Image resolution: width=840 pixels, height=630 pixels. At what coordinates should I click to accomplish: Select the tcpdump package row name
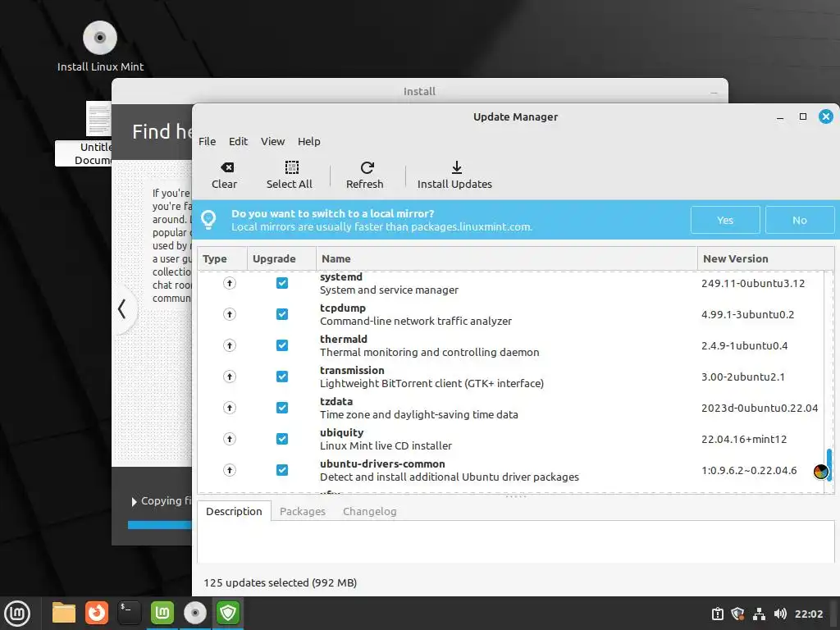click(x=343, y=308)
